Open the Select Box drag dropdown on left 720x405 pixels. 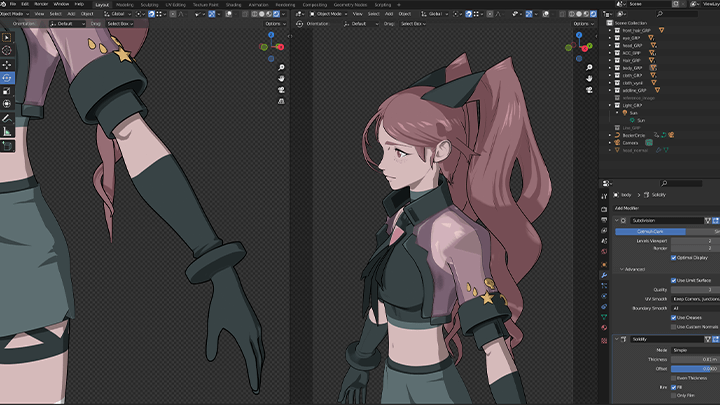pos(120,23)
